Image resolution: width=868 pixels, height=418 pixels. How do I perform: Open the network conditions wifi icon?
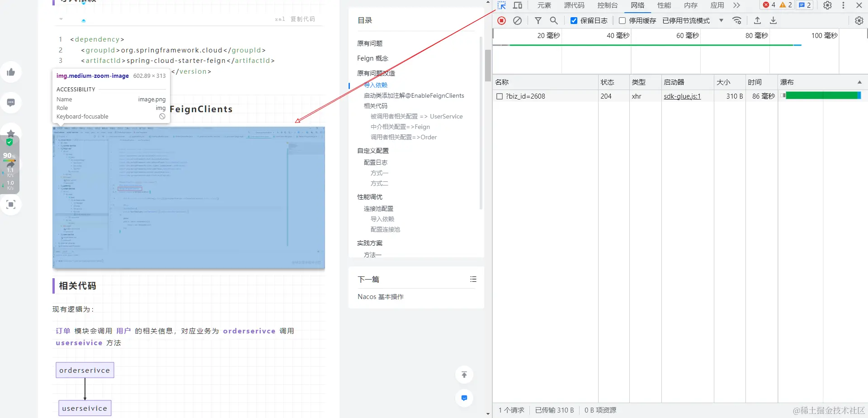pyautogui.click(x=737, y=20)
